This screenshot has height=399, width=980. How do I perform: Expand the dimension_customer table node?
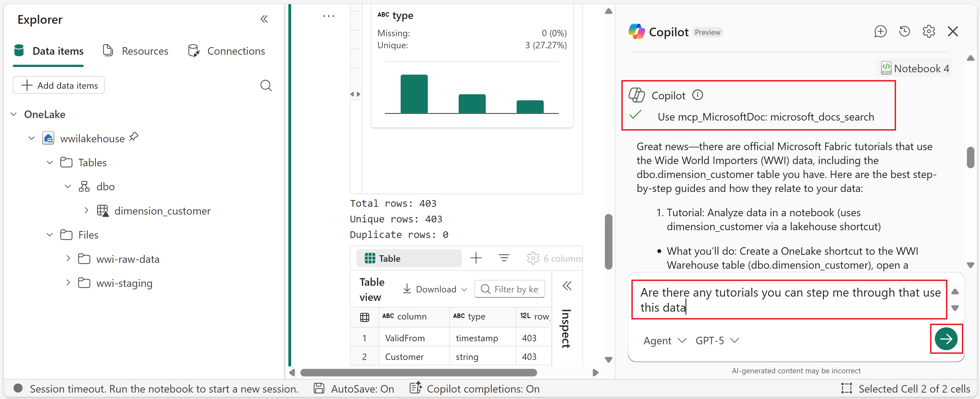coord(86,210)
